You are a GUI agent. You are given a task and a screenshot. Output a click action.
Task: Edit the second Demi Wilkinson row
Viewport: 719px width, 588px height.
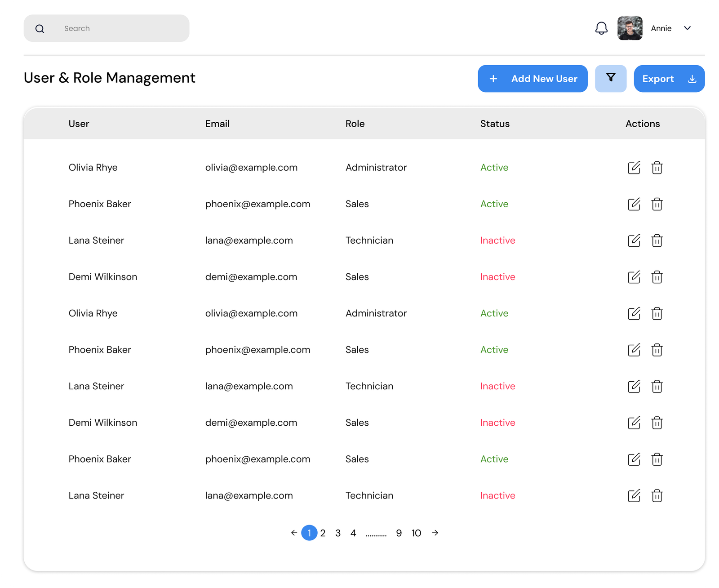634,423
